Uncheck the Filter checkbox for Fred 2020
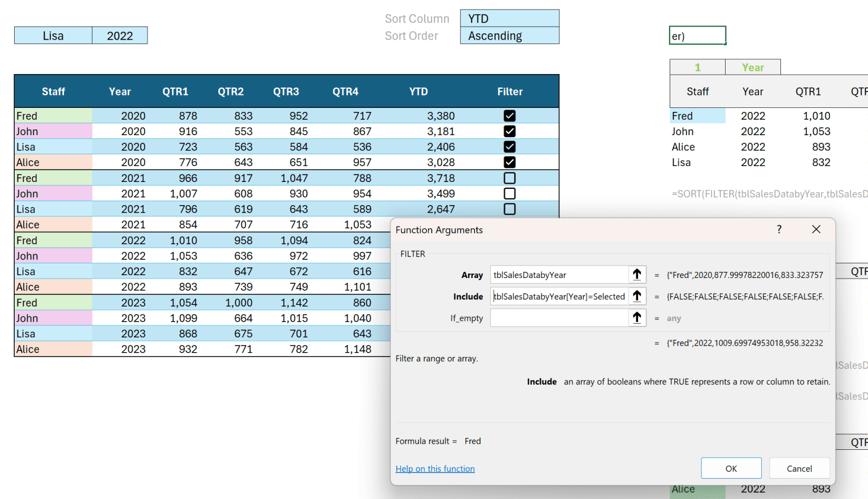The height and width of the screenshot is (499, 868). coord(510,115)
